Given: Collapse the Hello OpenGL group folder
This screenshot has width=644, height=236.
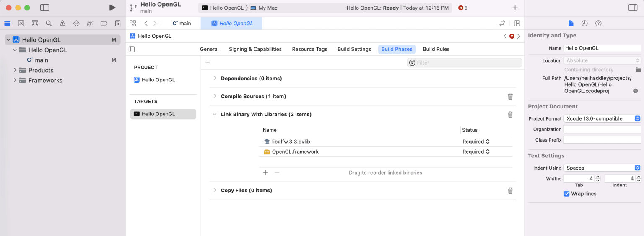Looking at the screenshot, I should [15, 50].
